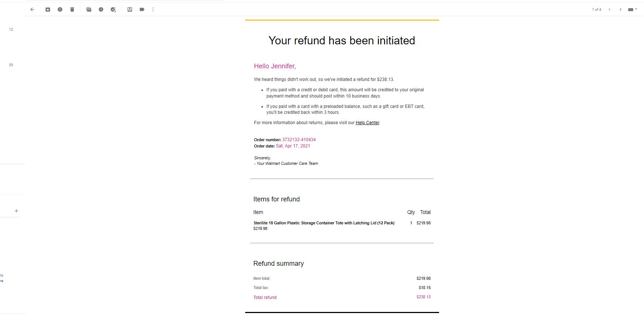Viewport: 644px width, 316px height.
Task: Archive this refund email
Action: tap(48, 10)
